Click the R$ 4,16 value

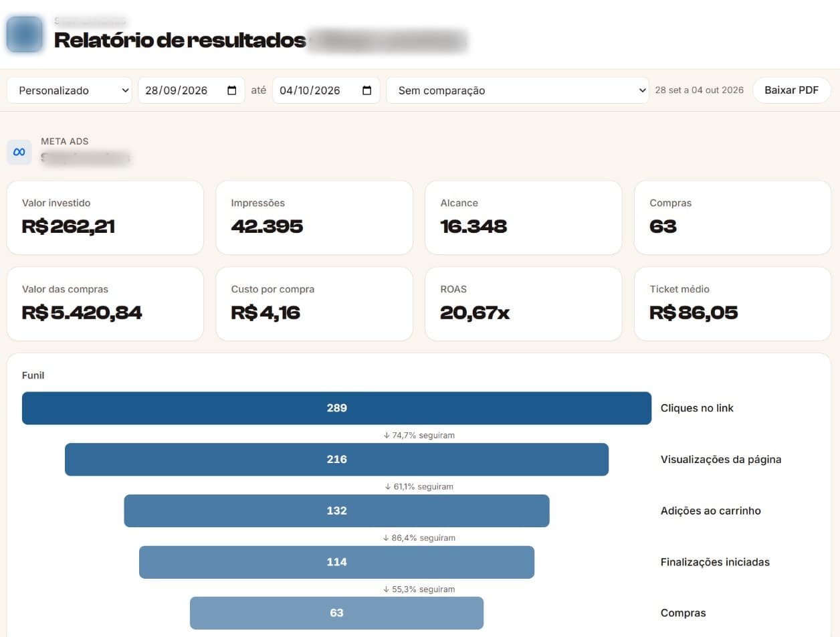point(266,312)
